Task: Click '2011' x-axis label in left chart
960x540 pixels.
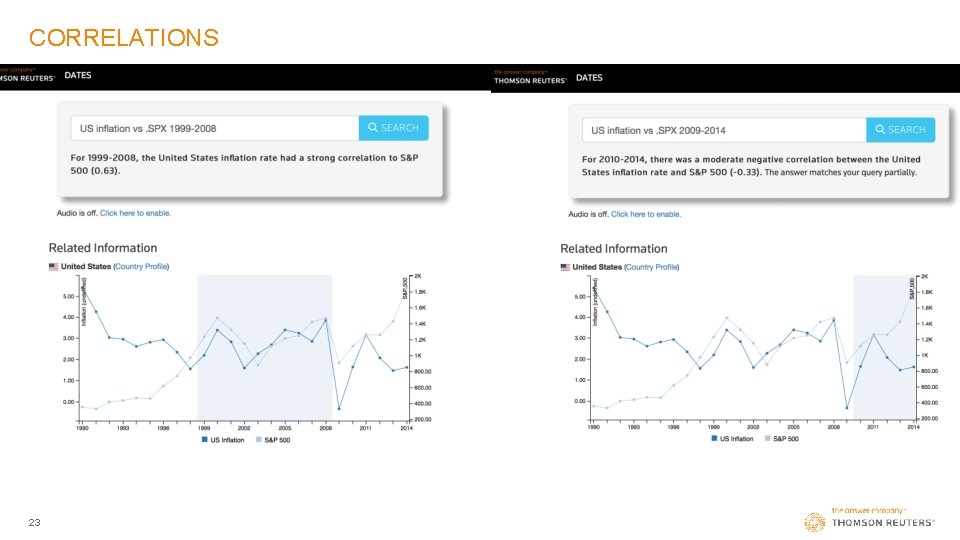Action: click(366, 428)
